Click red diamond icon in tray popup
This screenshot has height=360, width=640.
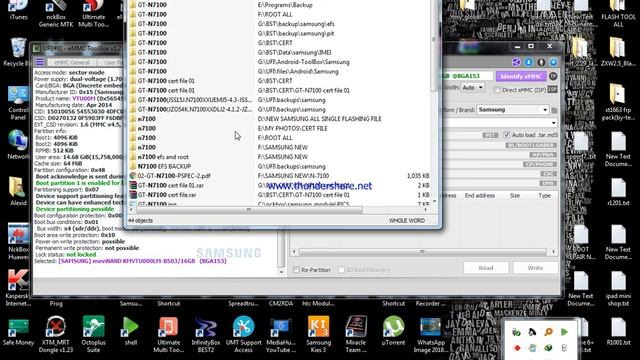(x=517, y=348)
